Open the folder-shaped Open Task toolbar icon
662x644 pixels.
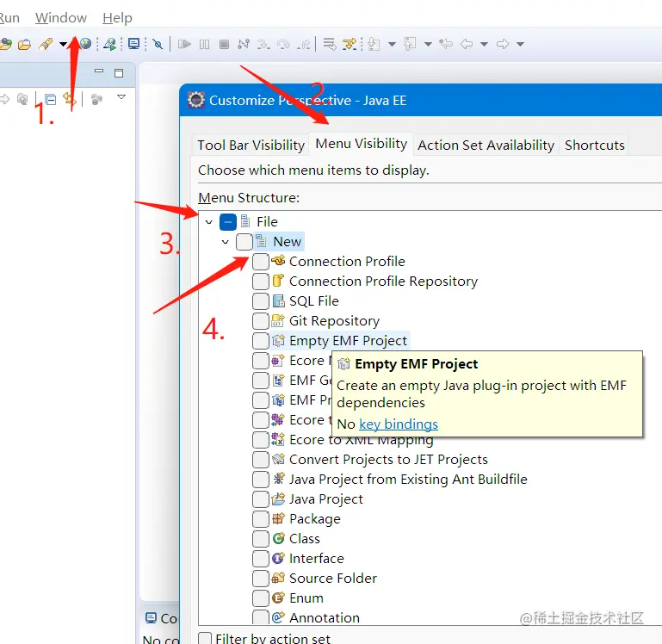point(24,44)
